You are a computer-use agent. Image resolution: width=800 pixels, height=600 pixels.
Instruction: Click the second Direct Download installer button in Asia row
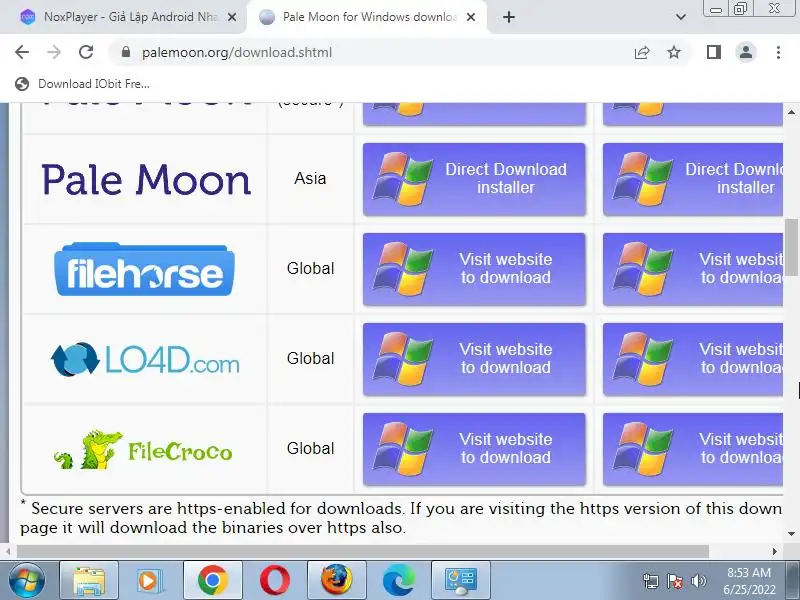pos(693,179)
